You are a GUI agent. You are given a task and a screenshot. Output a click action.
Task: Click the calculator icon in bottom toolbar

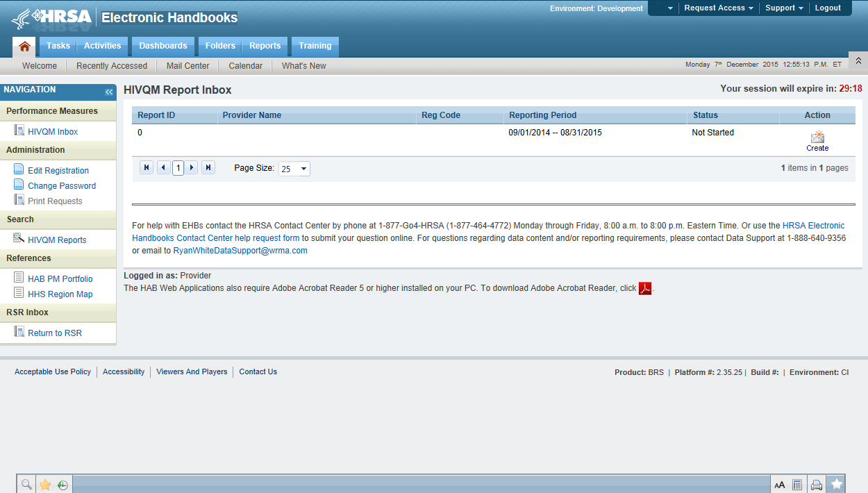pos(798,485)
